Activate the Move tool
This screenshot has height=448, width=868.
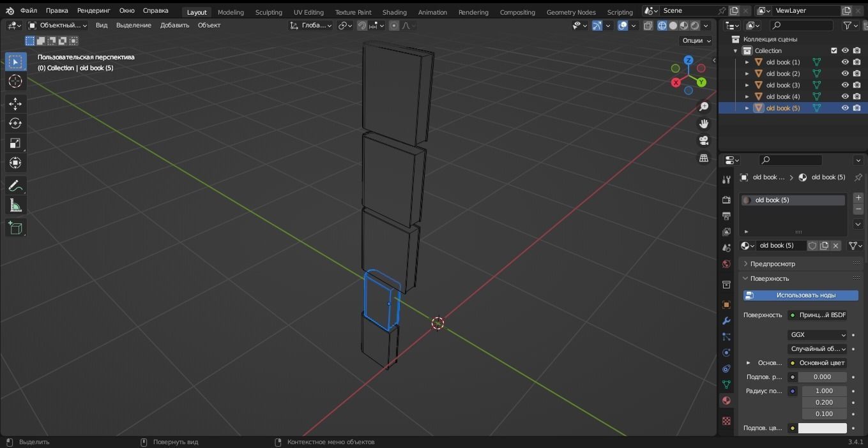tap(15, 103)
